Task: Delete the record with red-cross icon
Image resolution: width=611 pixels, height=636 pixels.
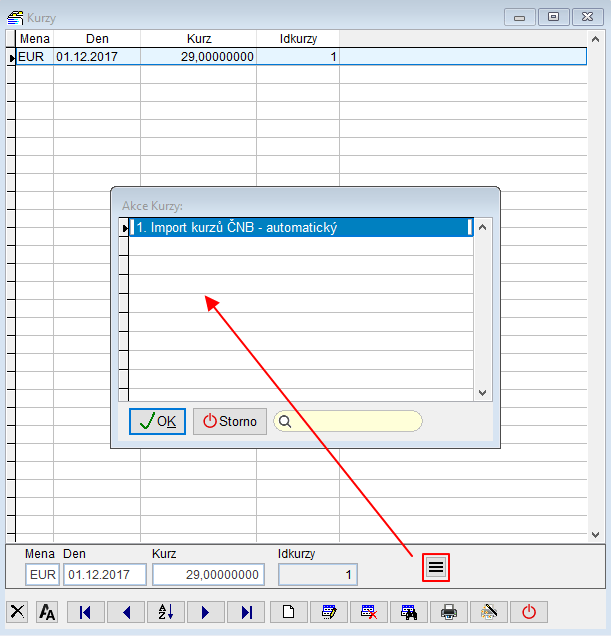Action: click(369, 612)
